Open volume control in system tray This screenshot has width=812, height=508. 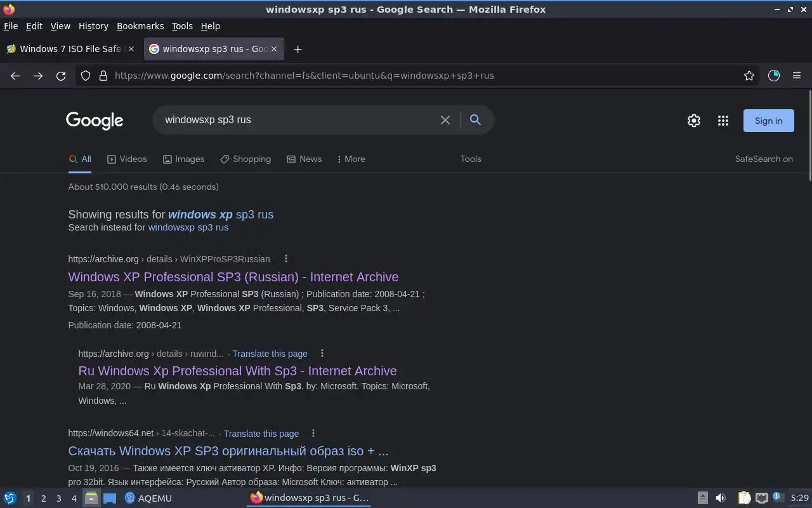721,498
